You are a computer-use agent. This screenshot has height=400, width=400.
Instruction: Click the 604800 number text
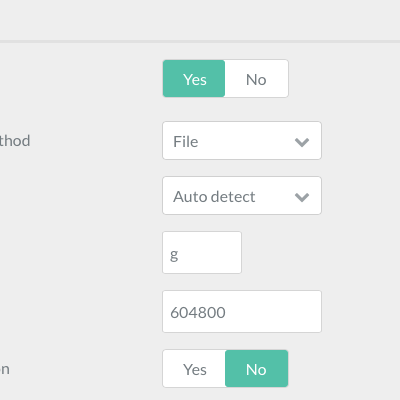(x=198, y=313)
